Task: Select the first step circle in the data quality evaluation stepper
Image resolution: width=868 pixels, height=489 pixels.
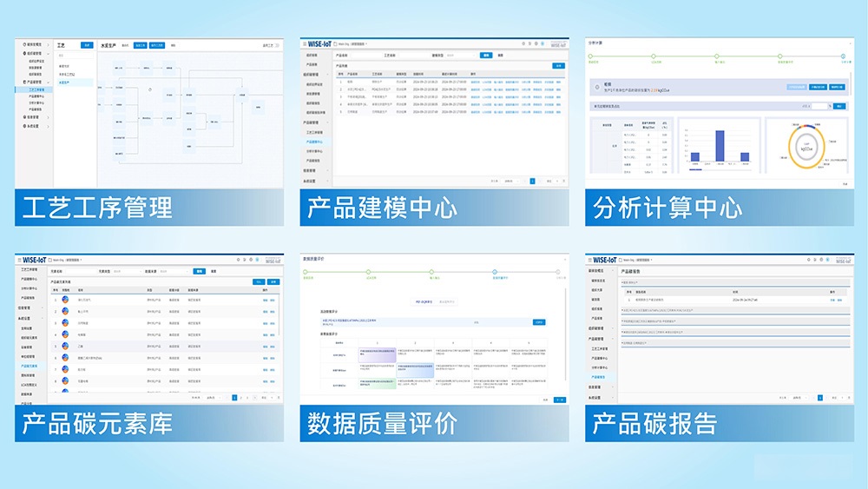Action: click(308, 273)
